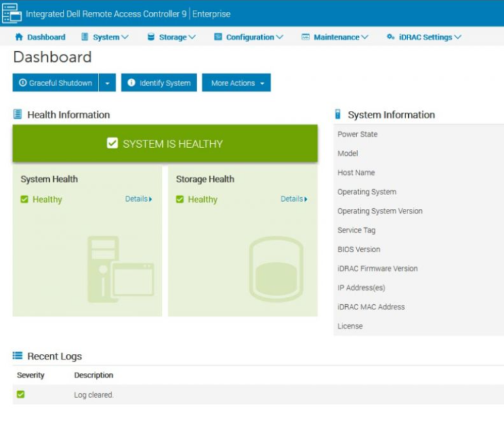
Task: View System Health Details link
Action: pos(138,199)
